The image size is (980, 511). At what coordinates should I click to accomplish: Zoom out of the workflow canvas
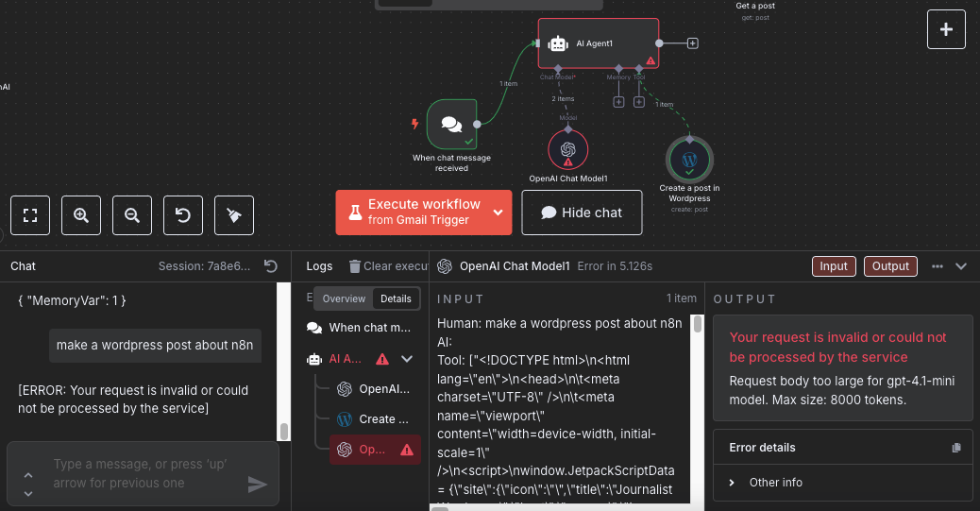132,215
